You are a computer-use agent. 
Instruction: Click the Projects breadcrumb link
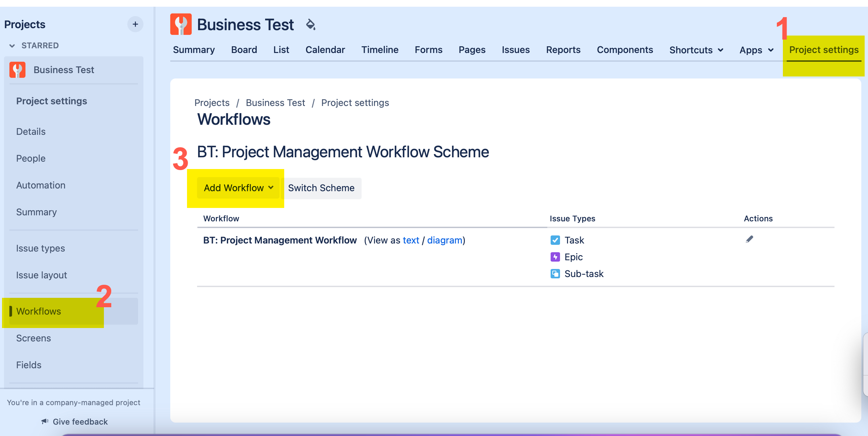(211, 103)
